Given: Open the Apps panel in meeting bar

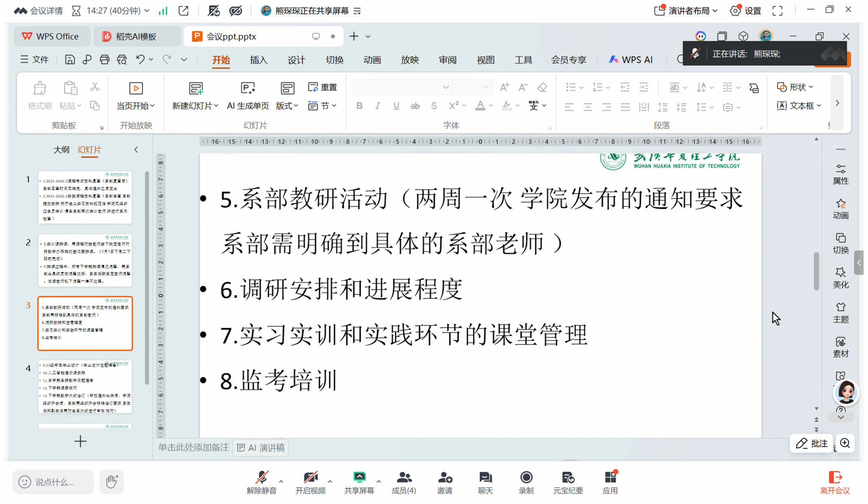Looking at the screenshot, I should point(610,482).
